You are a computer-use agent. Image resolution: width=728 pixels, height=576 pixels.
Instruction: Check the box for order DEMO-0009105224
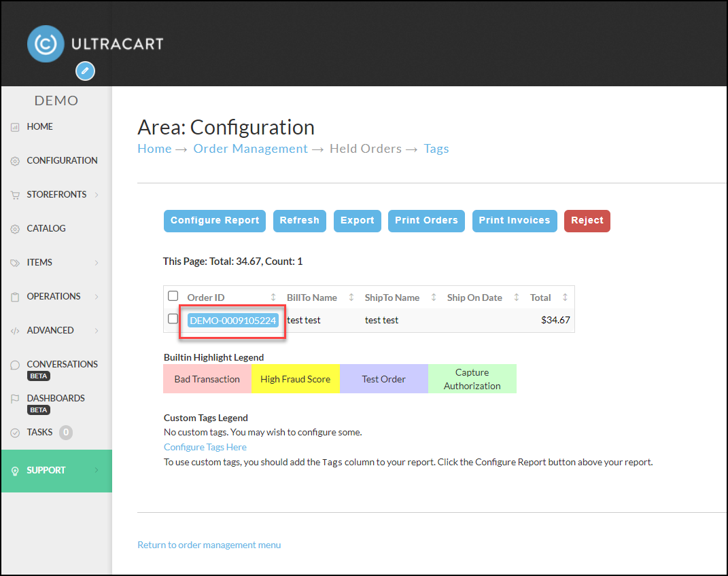pyautogui.click(x=173, y=319)
